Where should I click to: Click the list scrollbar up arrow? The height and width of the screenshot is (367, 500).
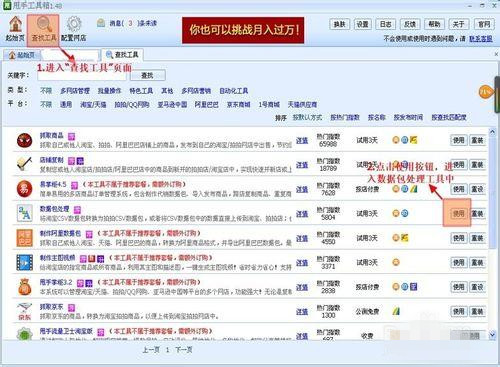click(493, 132)
